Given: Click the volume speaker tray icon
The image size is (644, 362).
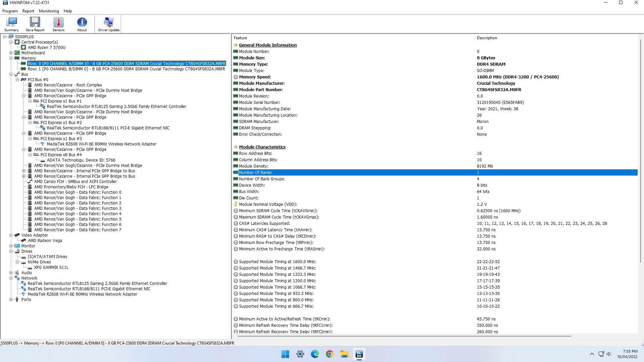Looking at the screenshot, I should click(x=609, y=354).
